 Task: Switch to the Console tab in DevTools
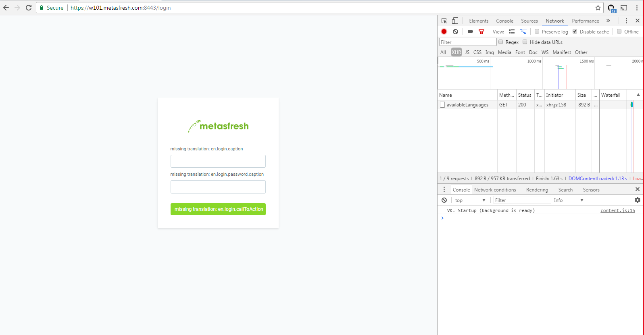tap(505, 21)
